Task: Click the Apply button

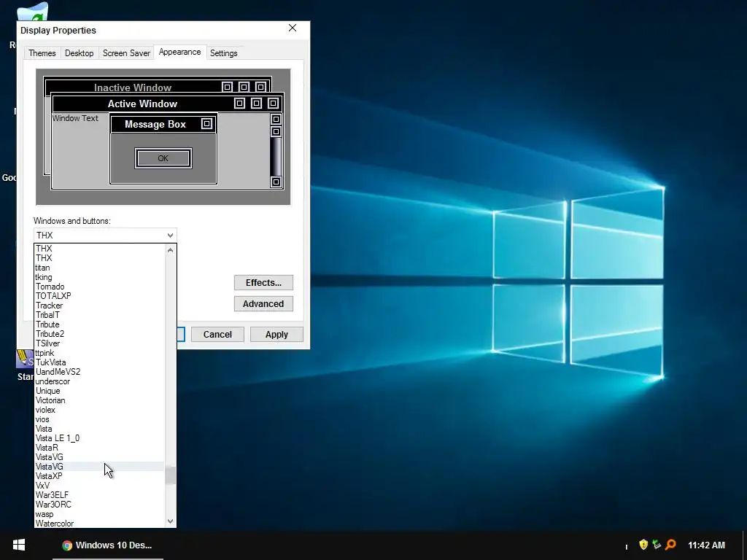Action: [x=276, y=334]
